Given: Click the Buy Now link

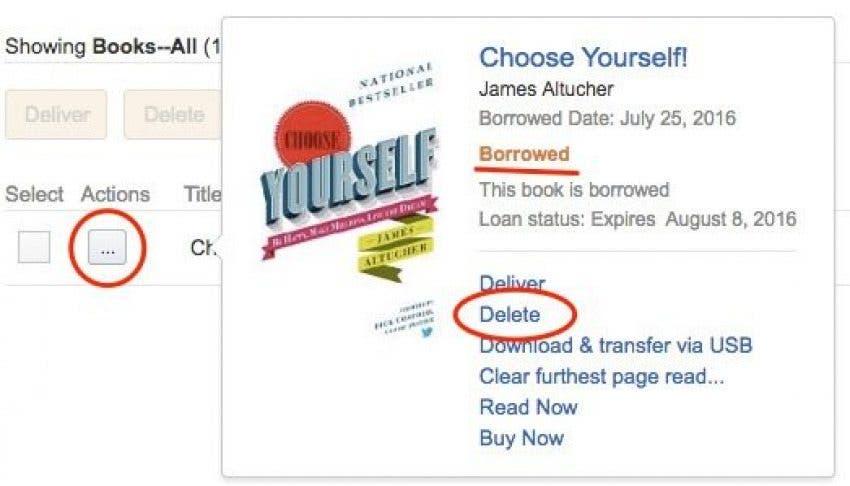Looking at the screenshot, I should pos(521,438).
